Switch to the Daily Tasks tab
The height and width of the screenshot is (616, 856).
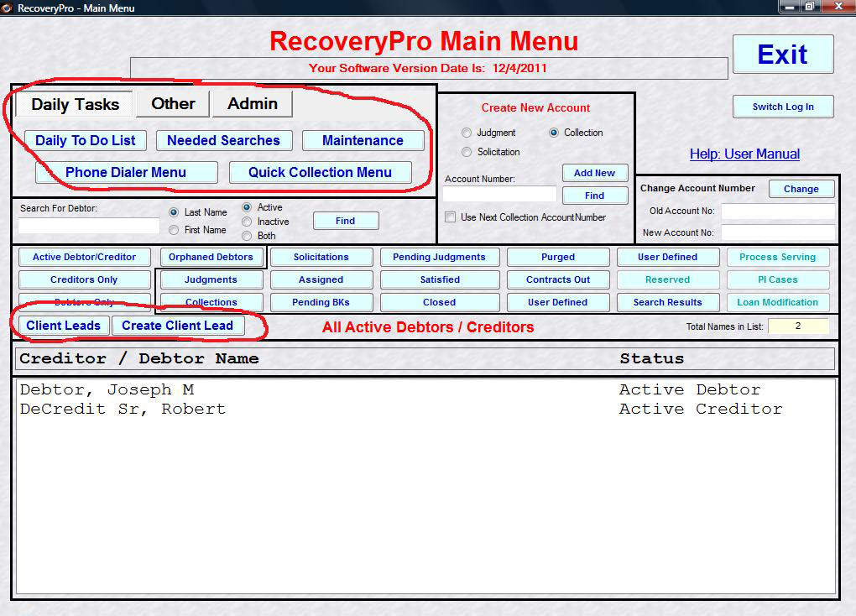pyautogui.click(x=75, y=104)
